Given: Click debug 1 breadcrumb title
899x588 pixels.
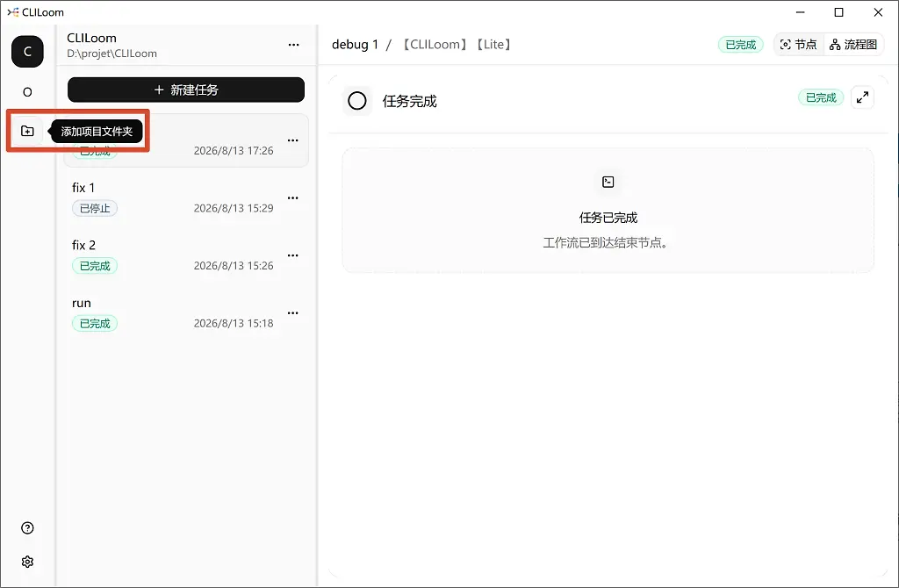Looking at the screenshot, I should [x=355, y=45].
